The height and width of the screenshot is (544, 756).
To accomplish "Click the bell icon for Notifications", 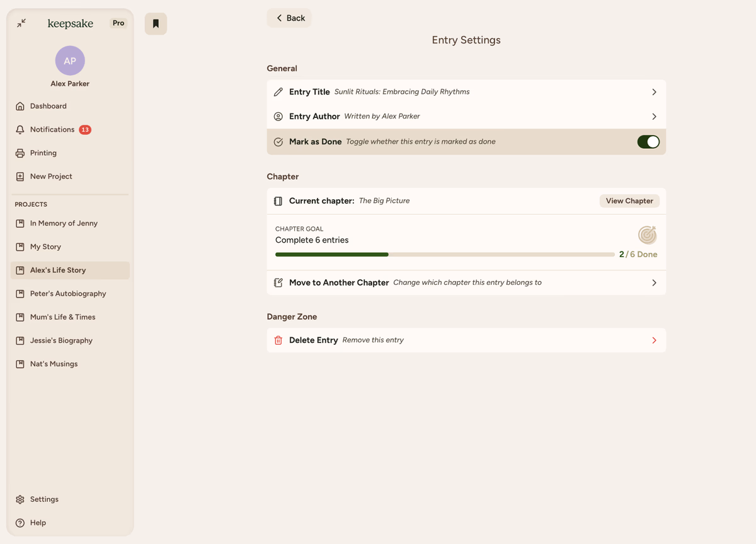I will click(20, 130).
